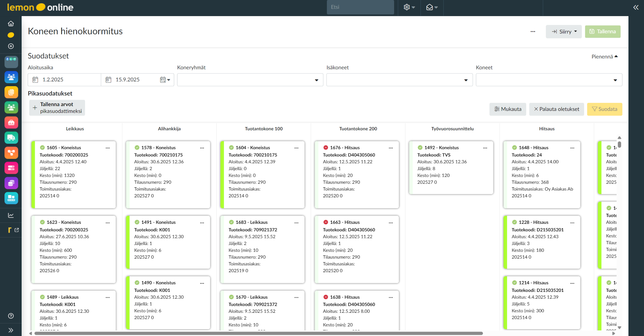Image resolution: width=644 pixels, height=336 pixels.
Task: Open the purple coins finance module icon
Action: 11,183
